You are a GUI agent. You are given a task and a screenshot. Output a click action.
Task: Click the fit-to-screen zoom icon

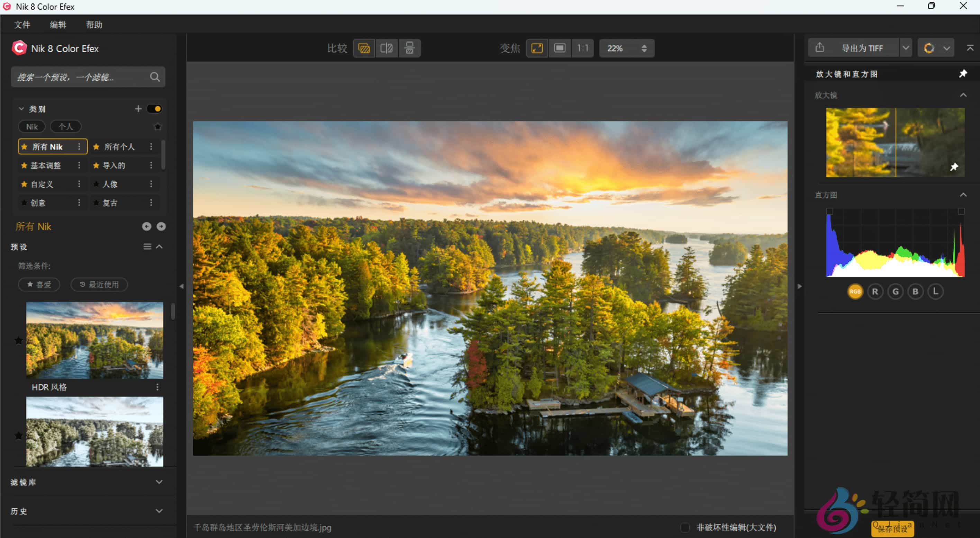[x=536, y=48]
